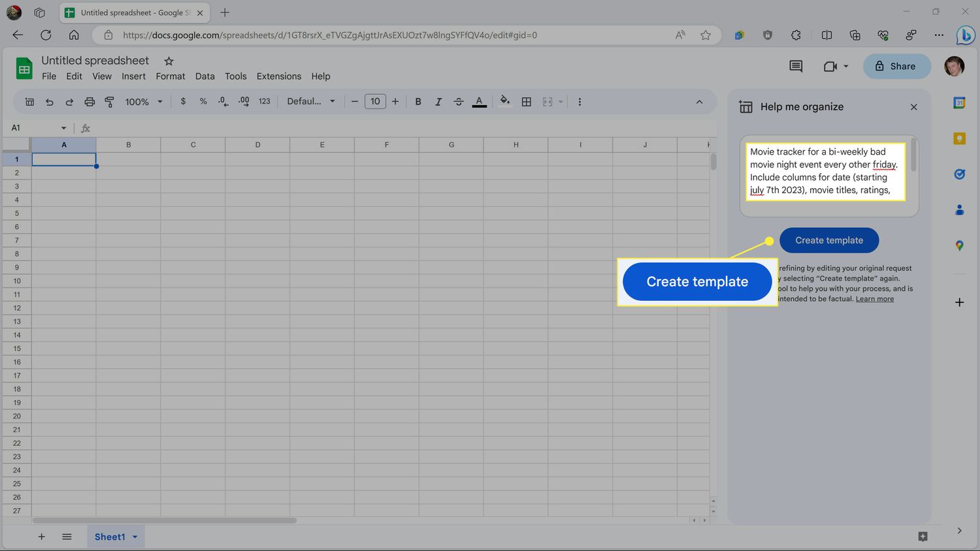The image size is (980, 551).
Task: Select the paint format tool
Action: [x=109, y=102]
